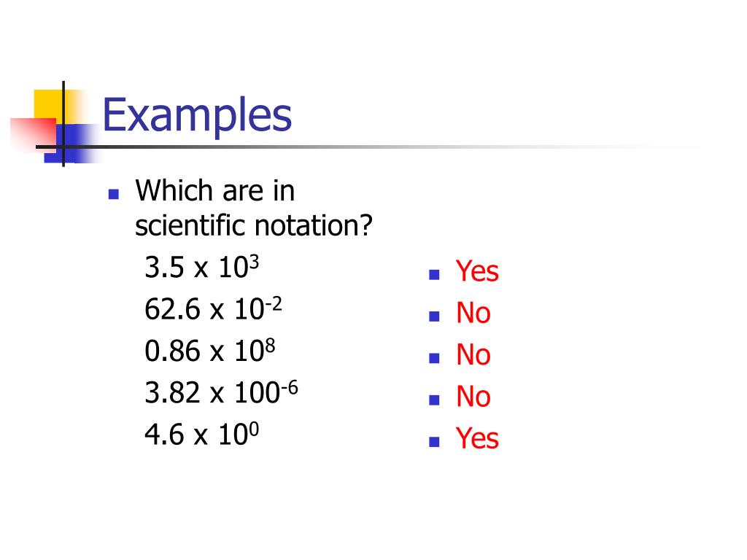
Task: Click the Examples slide title
Action: pyautogui.click(x=197, y=116)
